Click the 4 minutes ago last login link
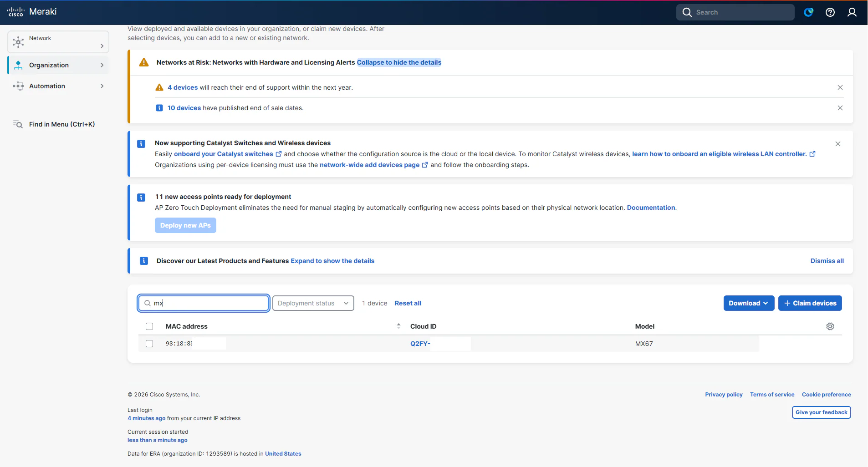The height and width of the screenshot is (467, 868). click(147, 418)
